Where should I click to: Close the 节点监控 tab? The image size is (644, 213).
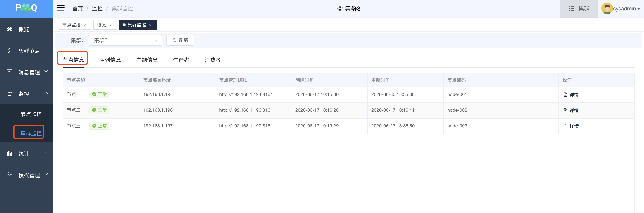pyautogui.click(x=85, y=25)
